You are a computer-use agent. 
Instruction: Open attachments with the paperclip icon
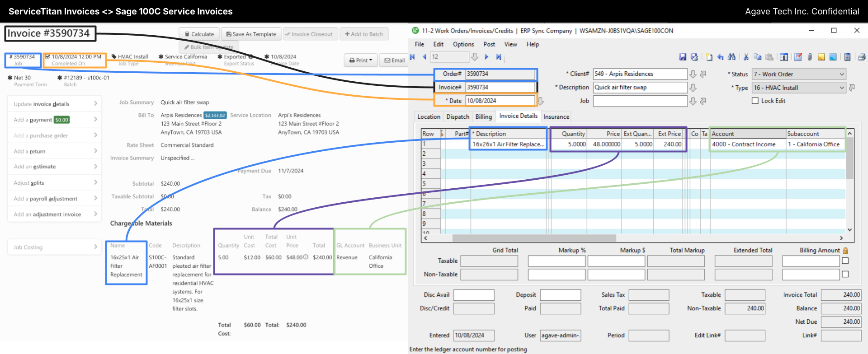(x=810, y=57)
